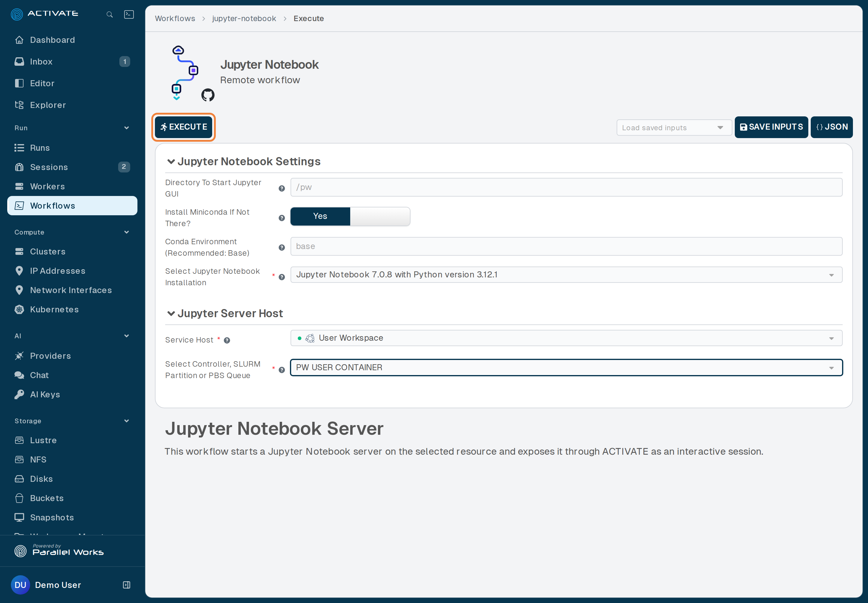
Task: Open the terminal icon beside search
Action: coord(129,14)
